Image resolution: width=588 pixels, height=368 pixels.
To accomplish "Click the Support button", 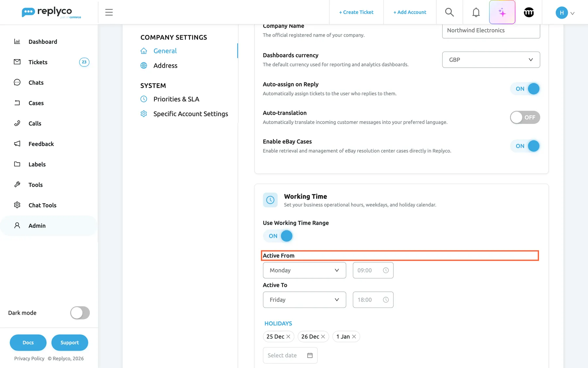I will coord(70,342).
